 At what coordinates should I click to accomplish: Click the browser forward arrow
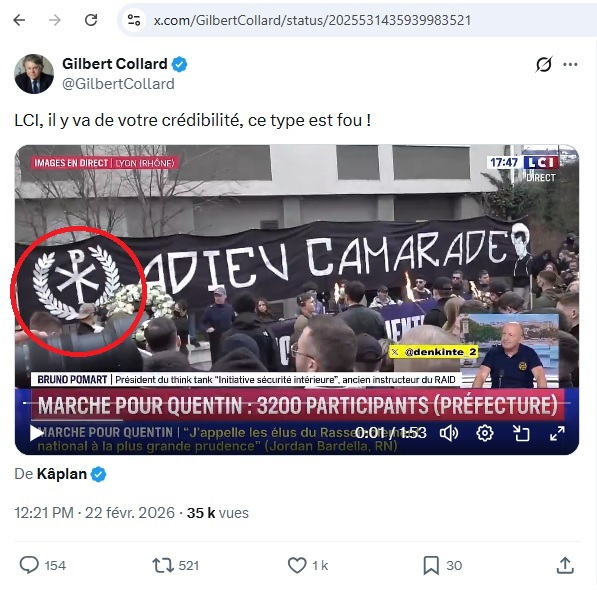point(55,20)
